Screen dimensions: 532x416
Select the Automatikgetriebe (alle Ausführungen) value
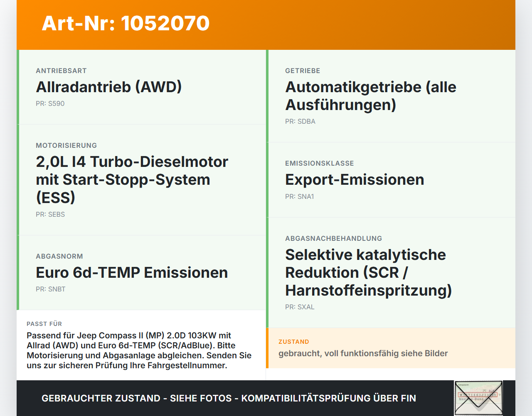371,96
